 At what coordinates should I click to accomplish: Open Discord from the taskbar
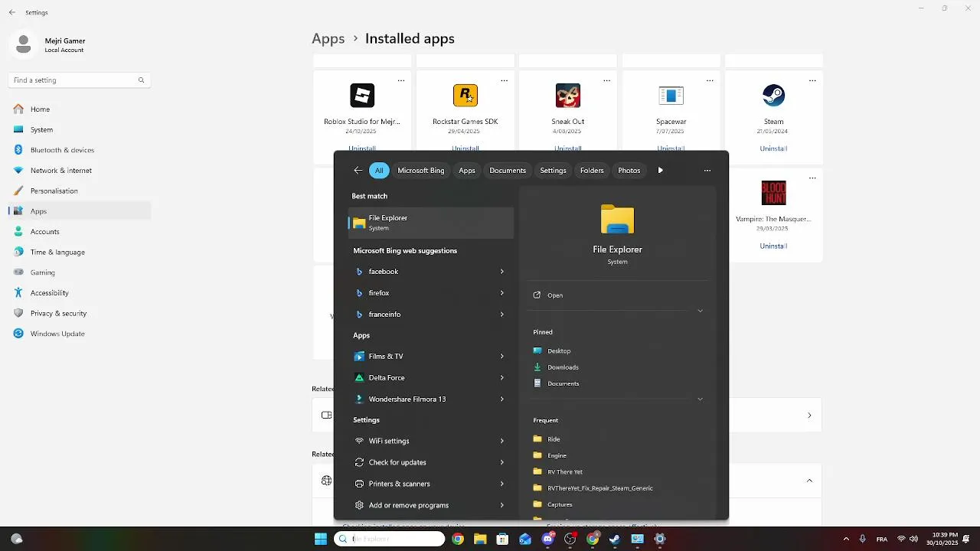point(547,539)
